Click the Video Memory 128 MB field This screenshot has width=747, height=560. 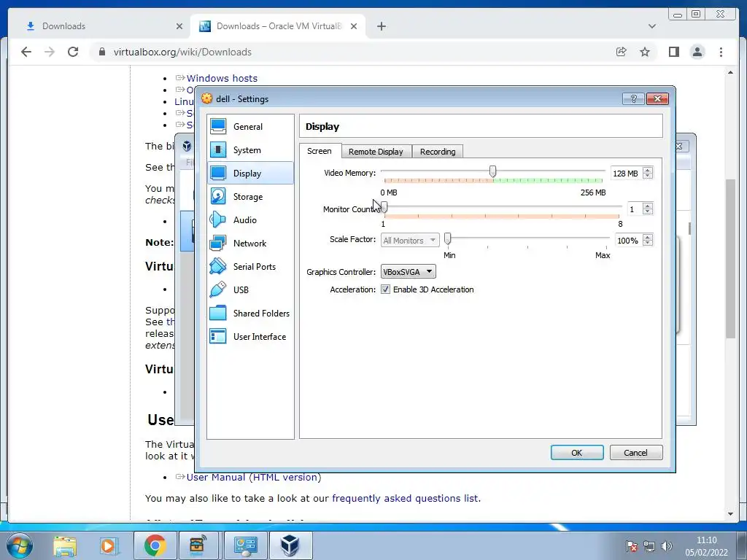coord(626,174)
